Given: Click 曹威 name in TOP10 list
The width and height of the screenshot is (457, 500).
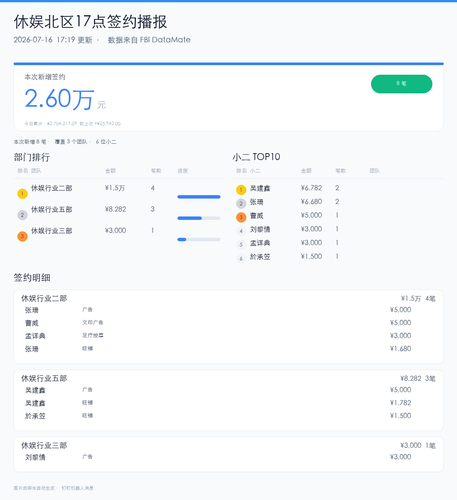Looking at the screenshot, I should pos(257,216).
